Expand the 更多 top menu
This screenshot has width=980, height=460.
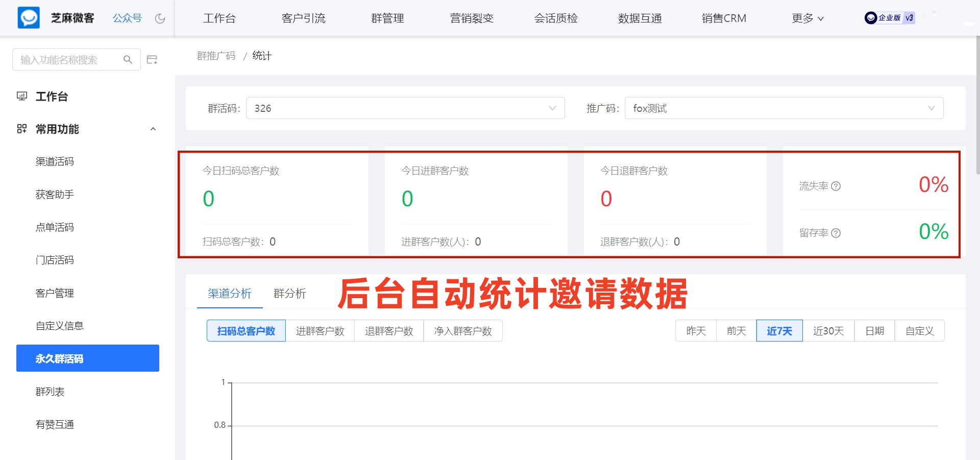pyautogui.click(x=807, y=18)
